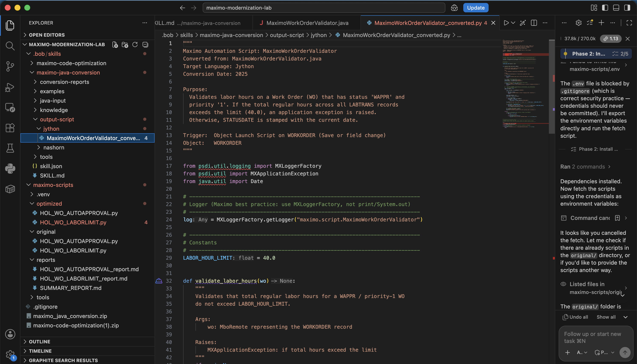Open chat panel settings gear
The width and height of the screenshot is (637, 364).
[578, 23]
